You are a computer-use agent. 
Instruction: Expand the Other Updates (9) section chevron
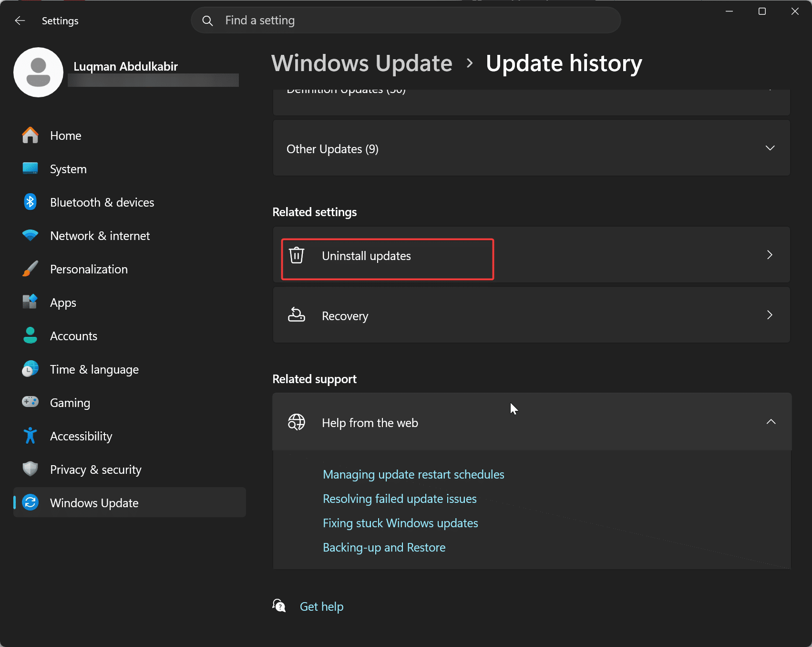tap(770, 148)
